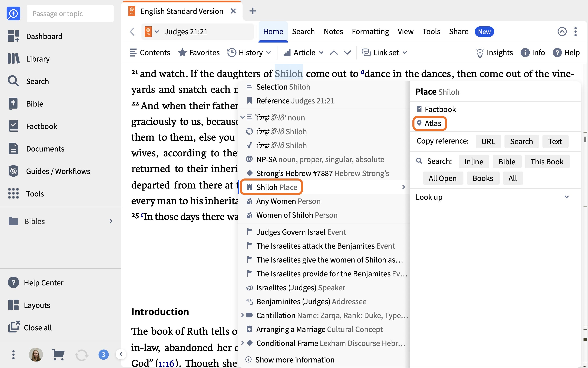Open the Dashboard from sidebar

[x=35, y=36]
